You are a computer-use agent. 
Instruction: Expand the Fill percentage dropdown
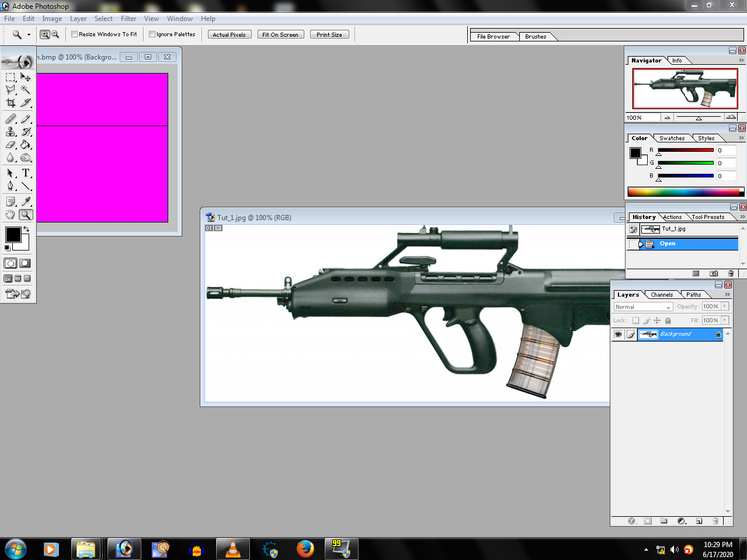click(x=724, y=320)
